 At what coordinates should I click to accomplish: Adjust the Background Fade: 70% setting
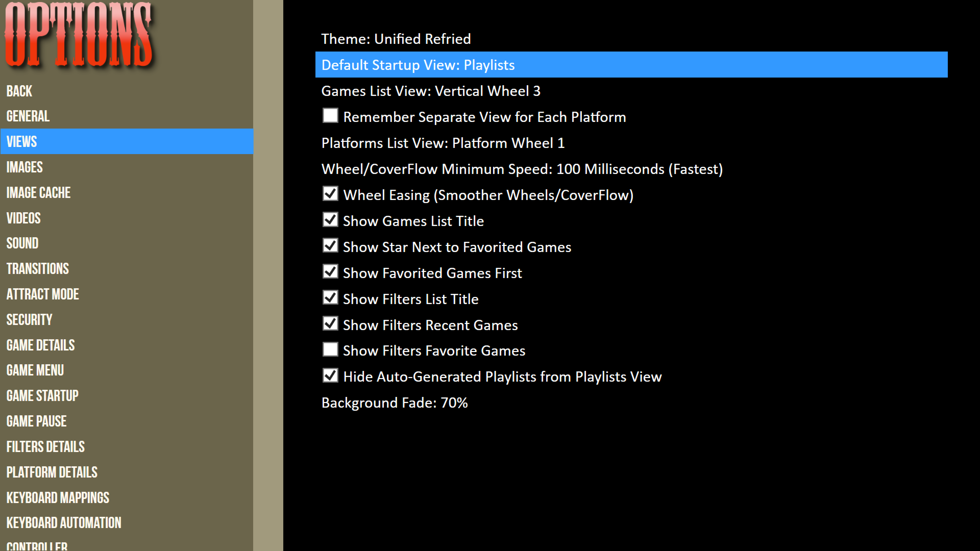tap(631, 403)
